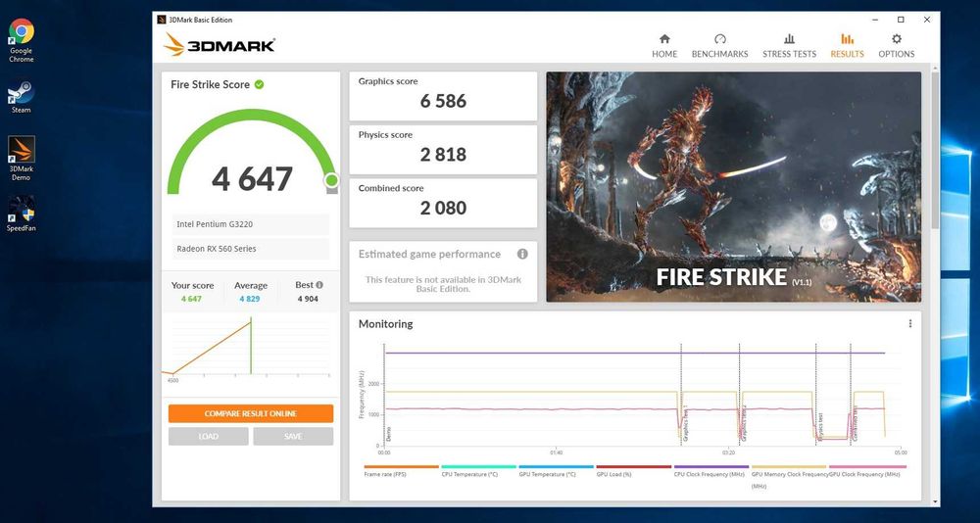Click Physics score value 2 818
This screenshot has width=980, height=523.
[443, 155]
